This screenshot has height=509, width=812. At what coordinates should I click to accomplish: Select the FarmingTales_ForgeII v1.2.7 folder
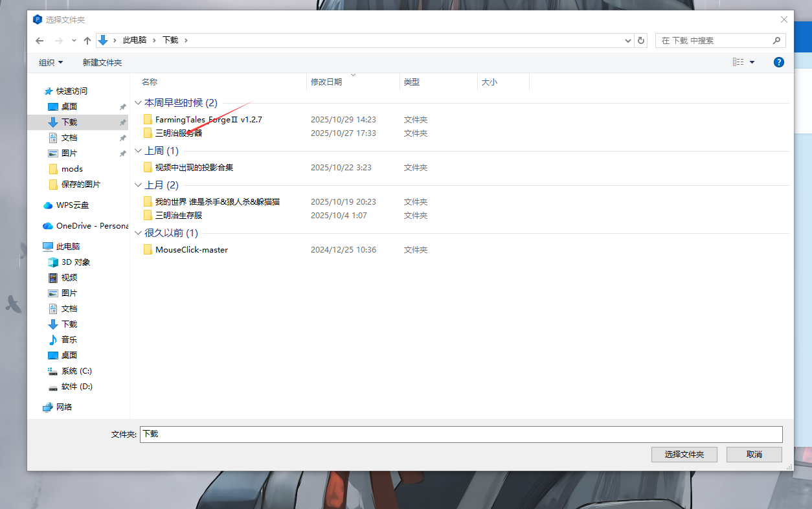click(209, 119)
